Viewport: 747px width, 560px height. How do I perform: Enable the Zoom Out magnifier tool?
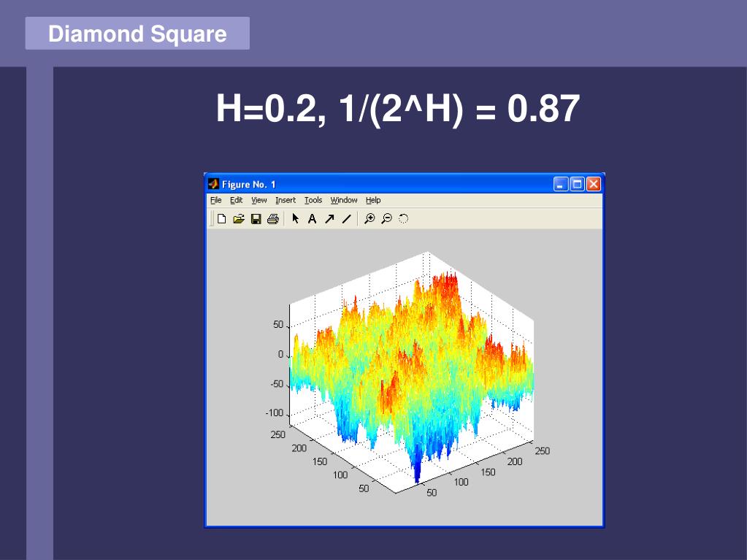[x=386, y=218]
